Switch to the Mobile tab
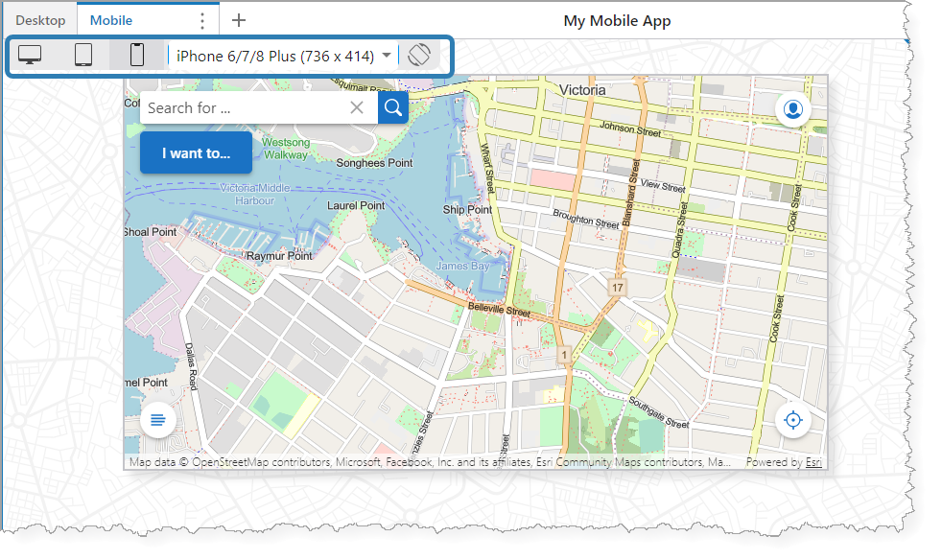Screen dimensions: 942x560 [x=111, y=20]
